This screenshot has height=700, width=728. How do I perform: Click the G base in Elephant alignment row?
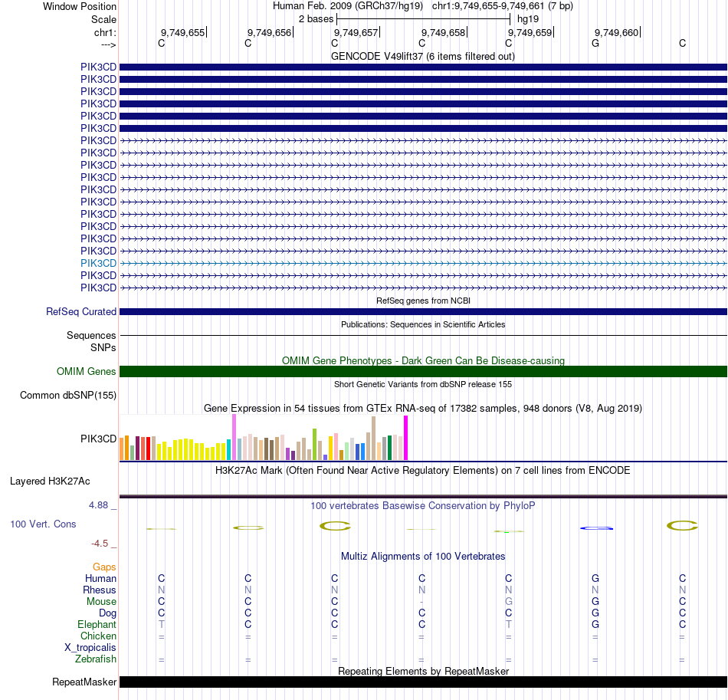595,624
